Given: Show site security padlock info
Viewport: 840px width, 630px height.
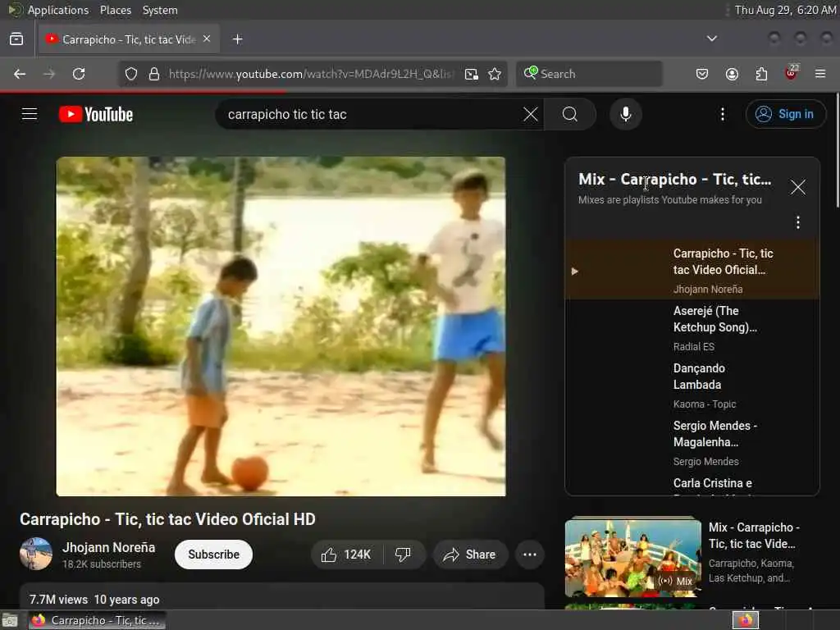Looking at the screenshot, I should click(x=154, y=74).
